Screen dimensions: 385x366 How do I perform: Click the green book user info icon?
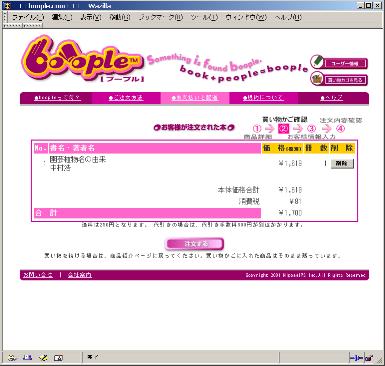pos(317,62)
